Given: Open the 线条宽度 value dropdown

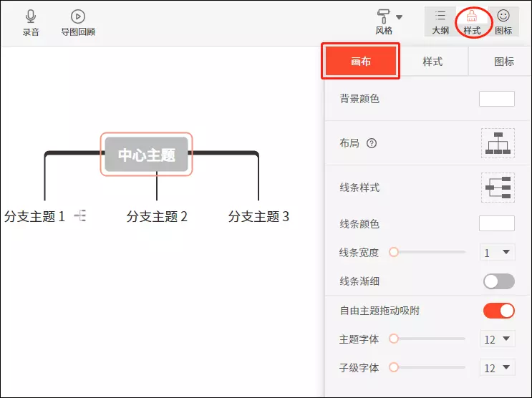Looking at the screenshot, I should coord(497,253).
